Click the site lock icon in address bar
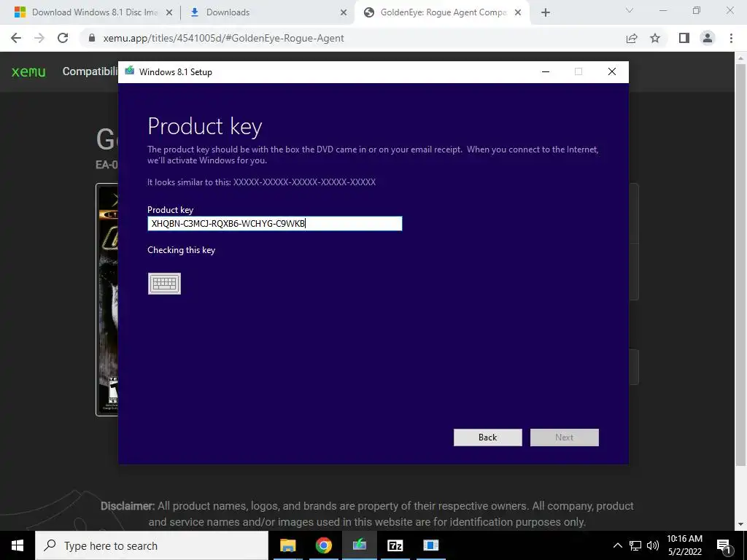This screenshot has height=560, width=747. tap(93, 38)
